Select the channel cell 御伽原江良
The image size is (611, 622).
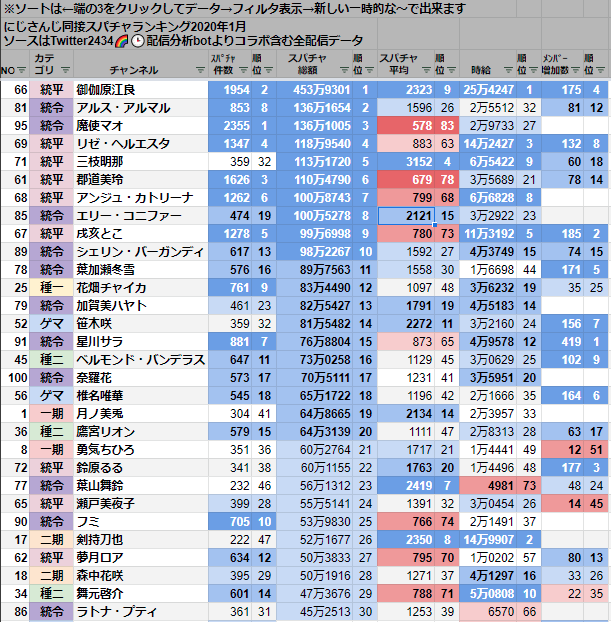point(140,90)
